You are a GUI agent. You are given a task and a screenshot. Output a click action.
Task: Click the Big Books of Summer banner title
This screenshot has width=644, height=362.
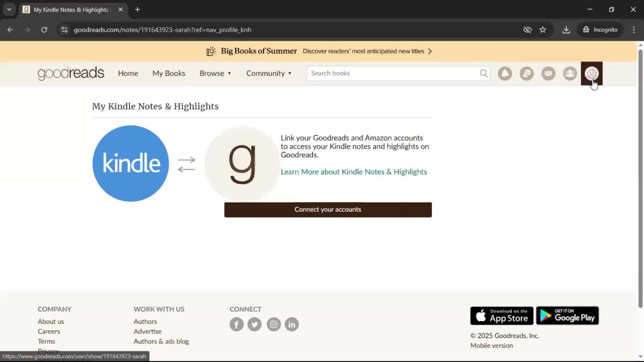(259, 51)
